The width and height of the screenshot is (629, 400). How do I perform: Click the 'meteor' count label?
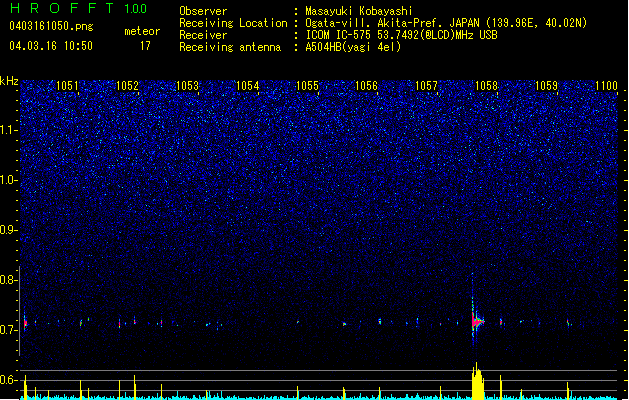tap(142, 31)
